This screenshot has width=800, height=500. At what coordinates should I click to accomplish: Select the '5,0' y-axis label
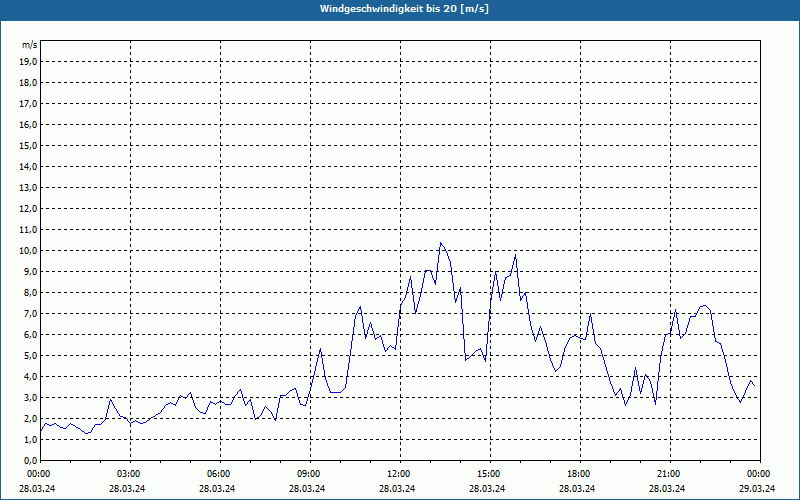click(31, 356)
